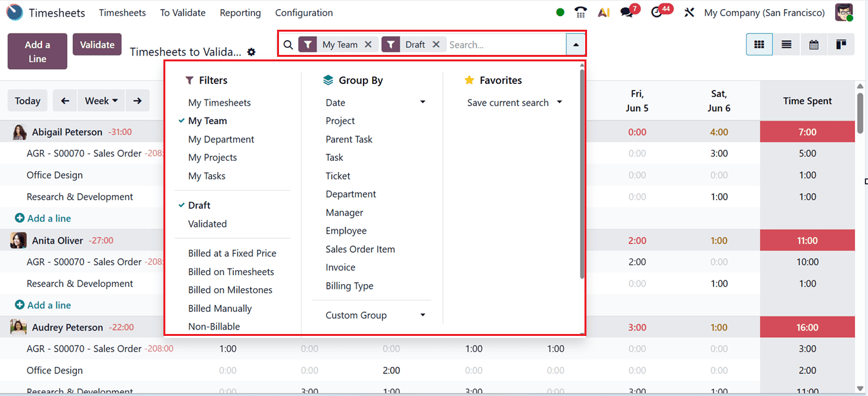868x396 pixels.
Task: Switch company via My Company (San Francisco)
Action: point(765,12)
